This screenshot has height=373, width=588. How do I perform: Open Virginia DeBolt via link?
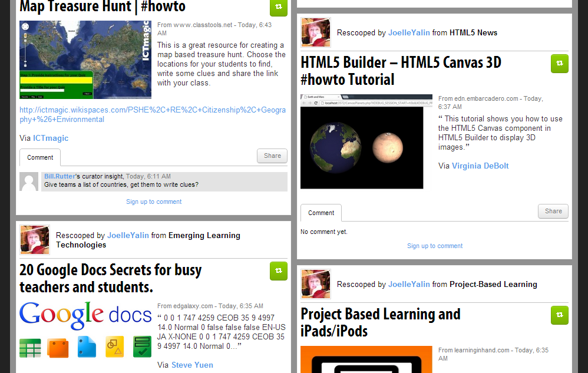click(480, 166)
